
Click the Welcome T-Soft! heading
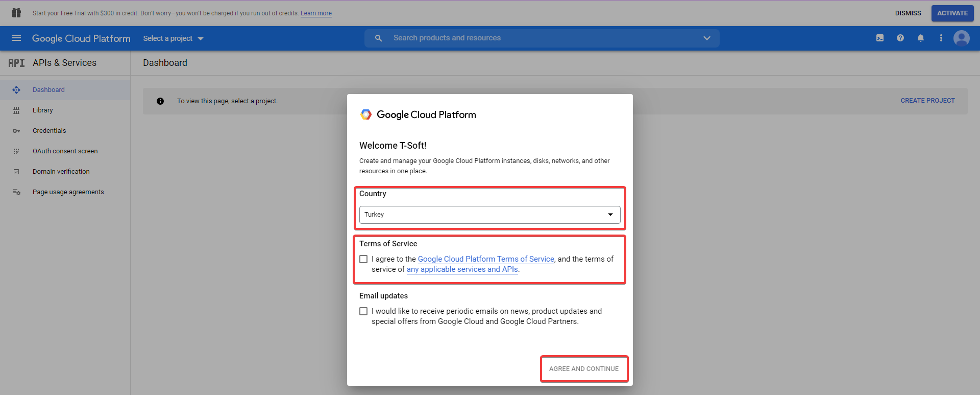pos(393,146)
